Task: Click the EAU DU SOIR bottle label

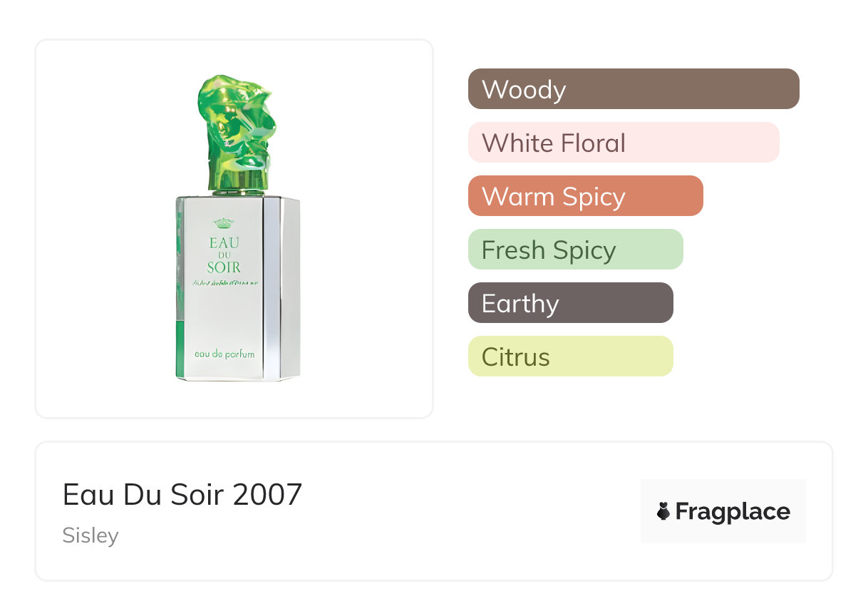Action: point(224,255)
